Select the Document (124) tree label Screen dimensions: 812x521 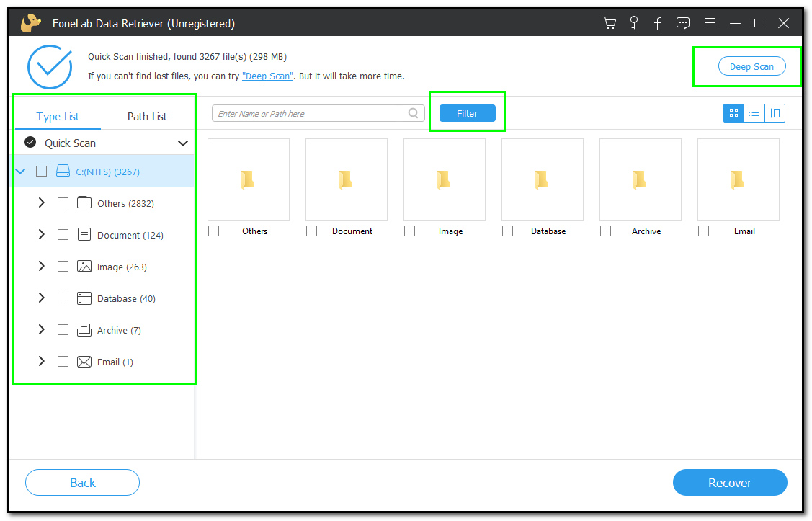(x=130, y=235)
